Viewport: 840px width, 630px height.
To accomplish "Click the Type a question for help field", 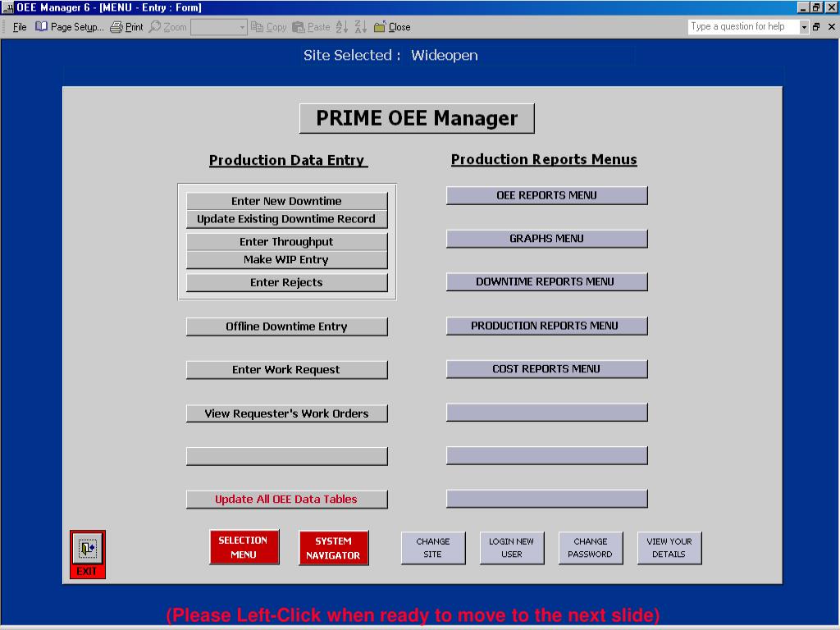I will 743,27.
